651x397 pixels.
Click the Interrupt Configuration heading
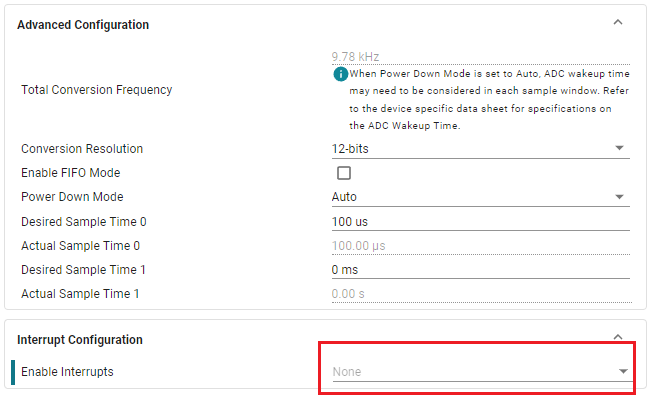(x=80, y=340)
